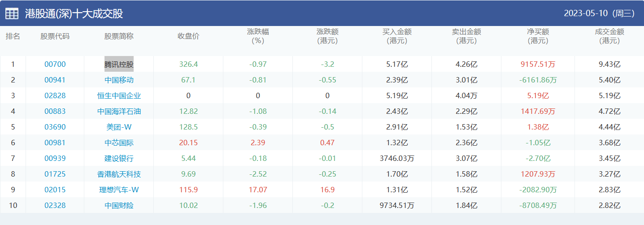Select the 理想汽车-W stock link
Viewport: 644px width, 225px height.
coord(119,190)
